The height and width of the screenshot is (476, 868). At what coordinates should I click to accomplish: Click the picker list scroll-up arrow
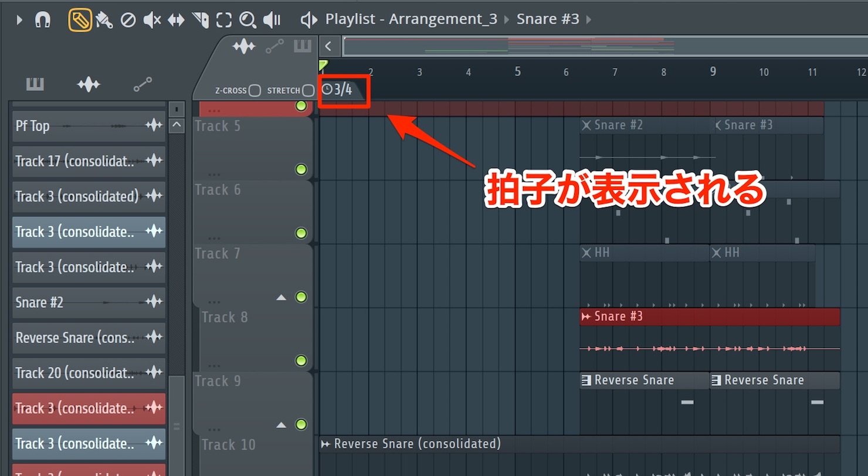(x=177, y=125)
